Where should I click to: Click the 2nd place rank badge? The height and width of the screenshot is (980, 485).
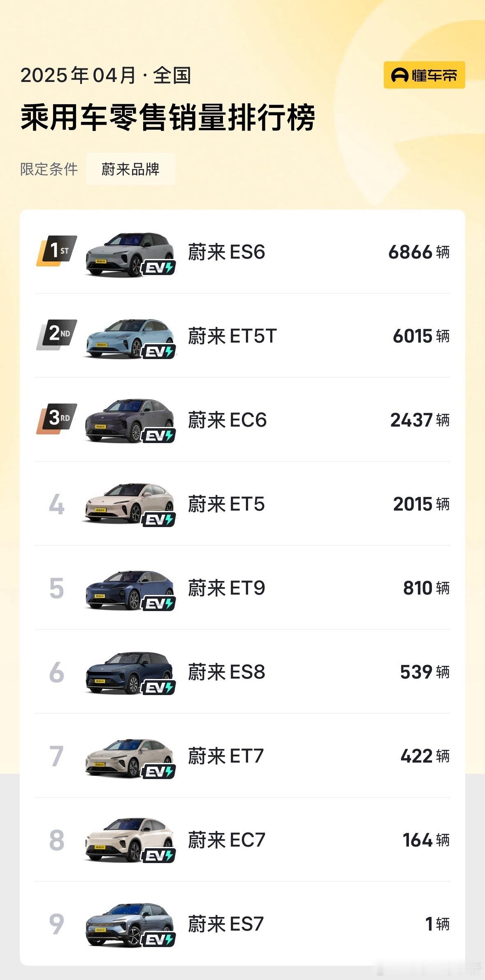(x=57, y=334)
